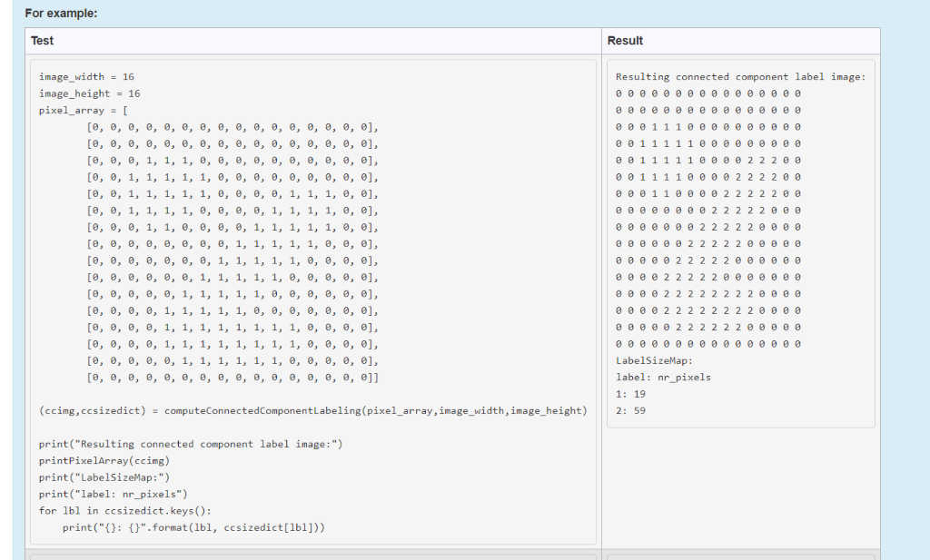Viewport: 930px width, 560px height.
Task: Click the 'Result' column header
Action: (625, 40)
